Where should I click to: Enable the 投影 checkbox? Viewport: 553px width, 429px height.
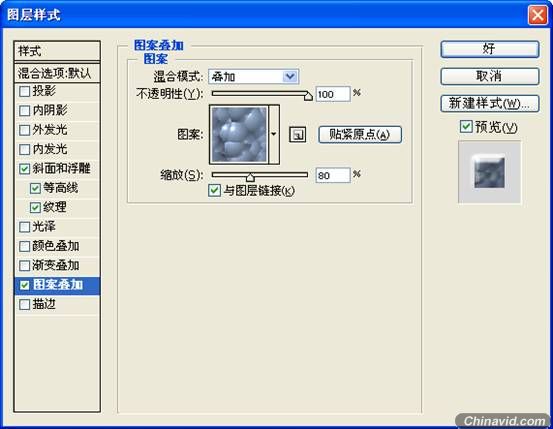tap(24, 91)
